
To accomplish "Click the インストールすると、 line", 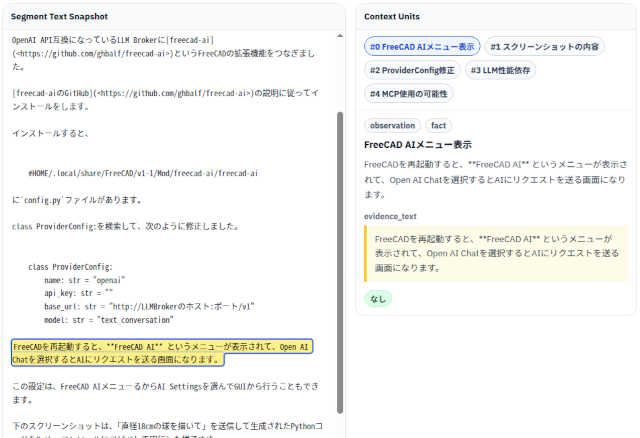I will [x=50, y=133].
